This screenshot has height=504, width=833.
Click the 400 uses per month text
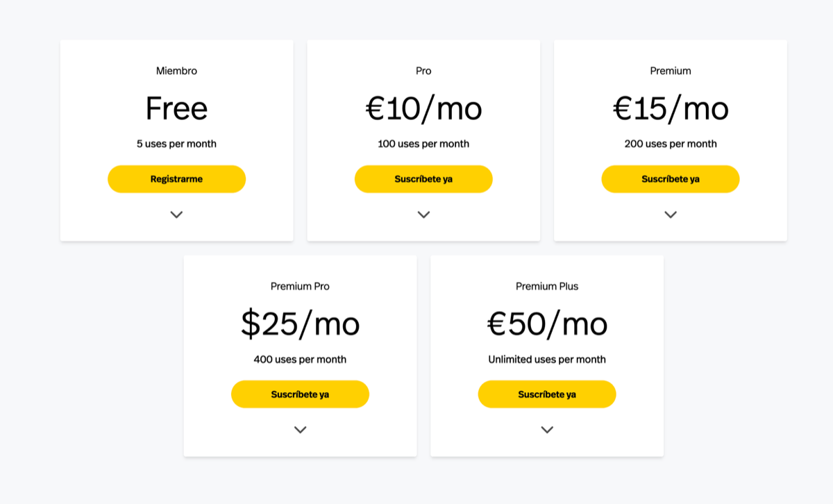(300, 359)
